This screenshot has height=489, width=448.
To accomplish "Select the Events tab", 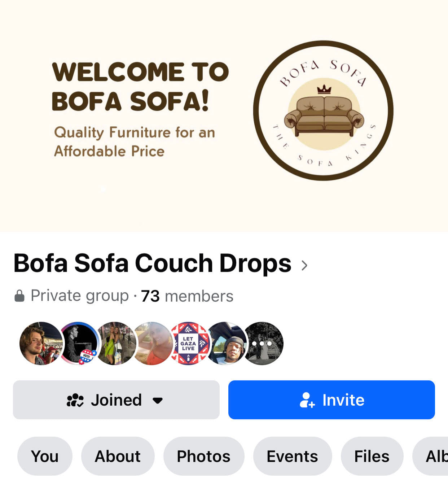I will click(292, 456).
